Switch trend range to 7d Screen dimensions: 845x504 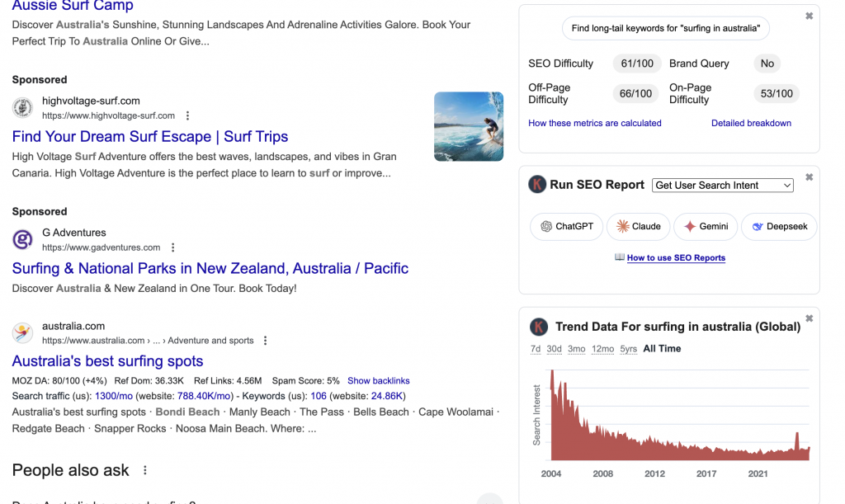[535, 349]
